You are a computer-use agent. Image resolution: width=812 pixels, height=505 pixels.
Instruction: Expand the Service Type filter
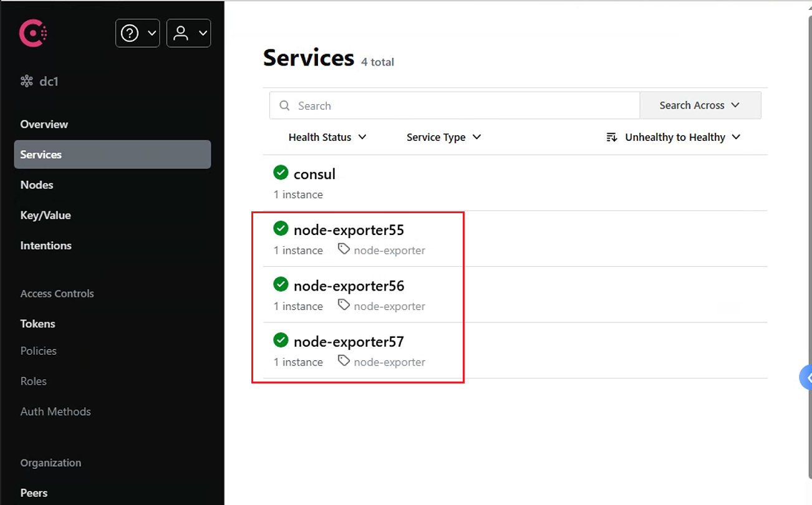(443, 137)
